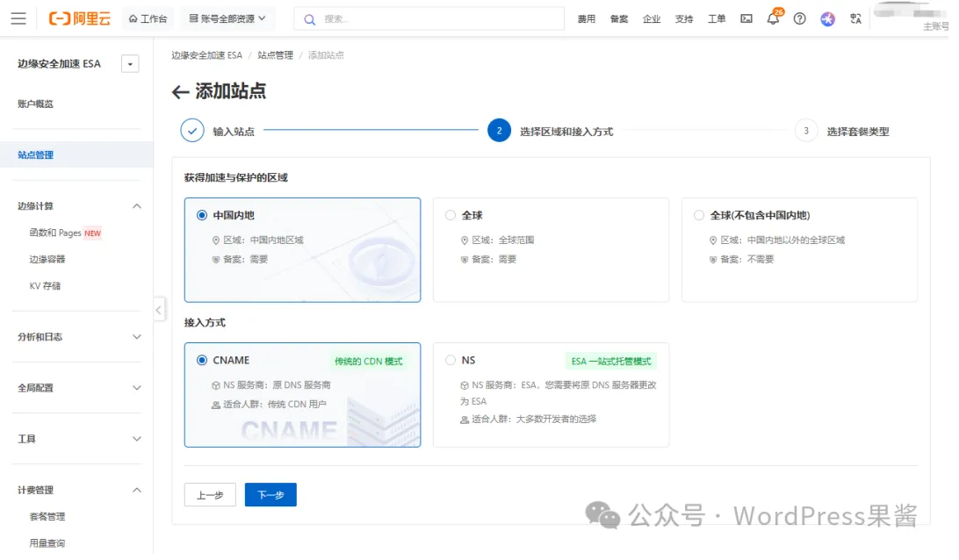The image size is (959, 560).
Task: Click the help question mark icon
Action: [800, 18]
